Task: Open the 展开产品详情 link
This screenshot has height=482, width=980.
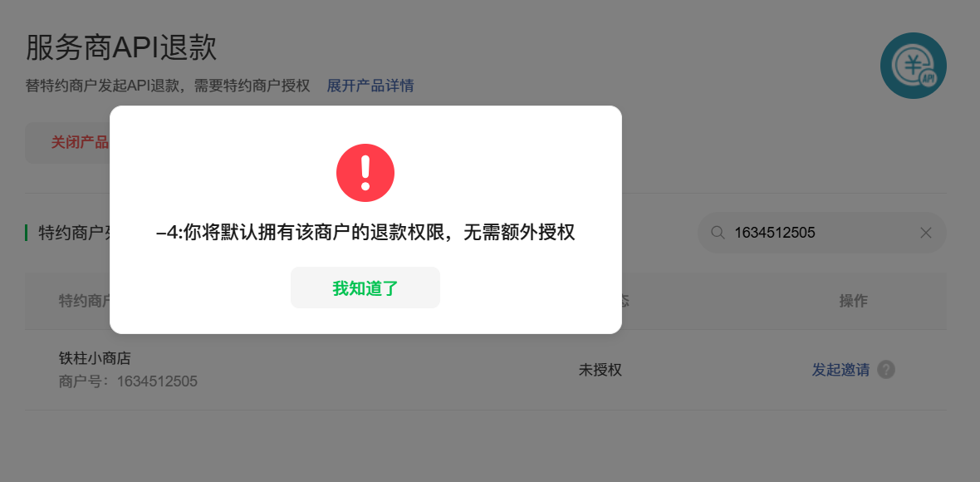Action: click(x=370, y=86)
